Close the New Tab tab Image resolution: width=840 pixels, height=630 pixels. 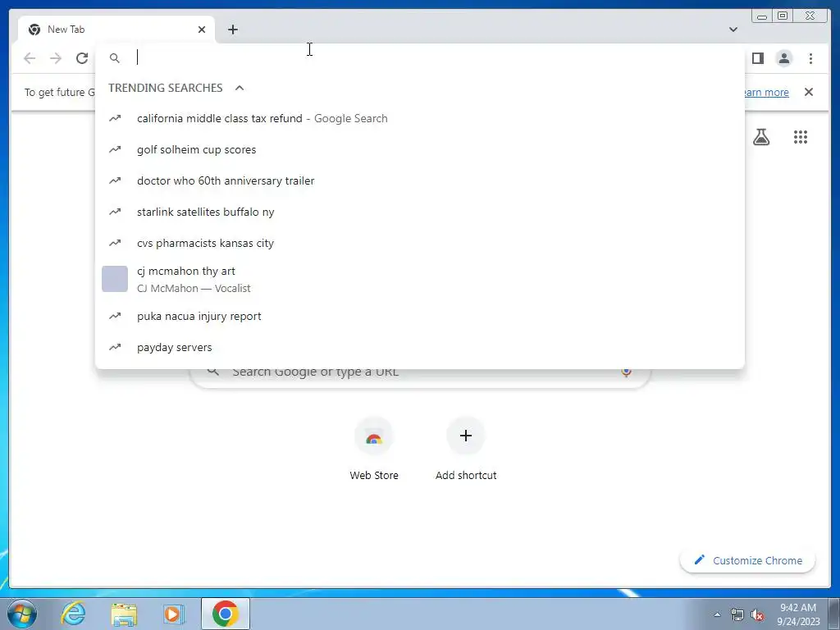point(202,30)
